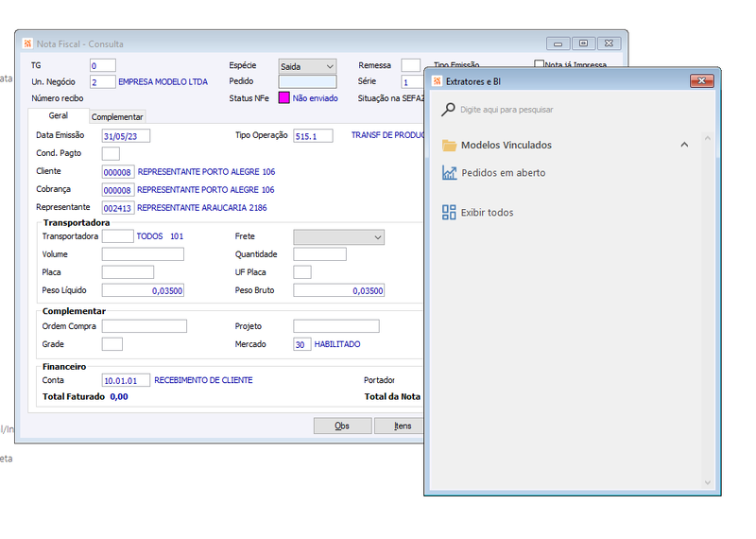Switch to the Geral tab
The height and width of the screenshot is (539, 756).
tap(59, 115)
